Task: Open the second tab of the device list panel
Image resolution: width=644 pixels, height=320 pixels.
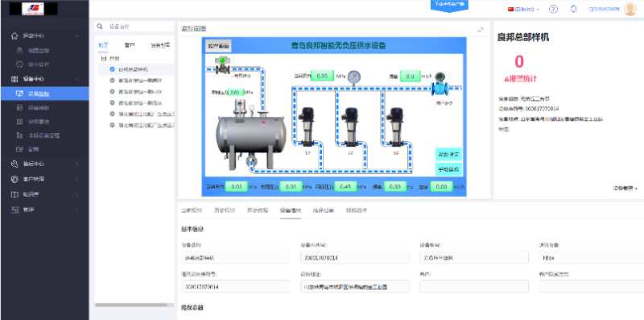Action: 130,45
